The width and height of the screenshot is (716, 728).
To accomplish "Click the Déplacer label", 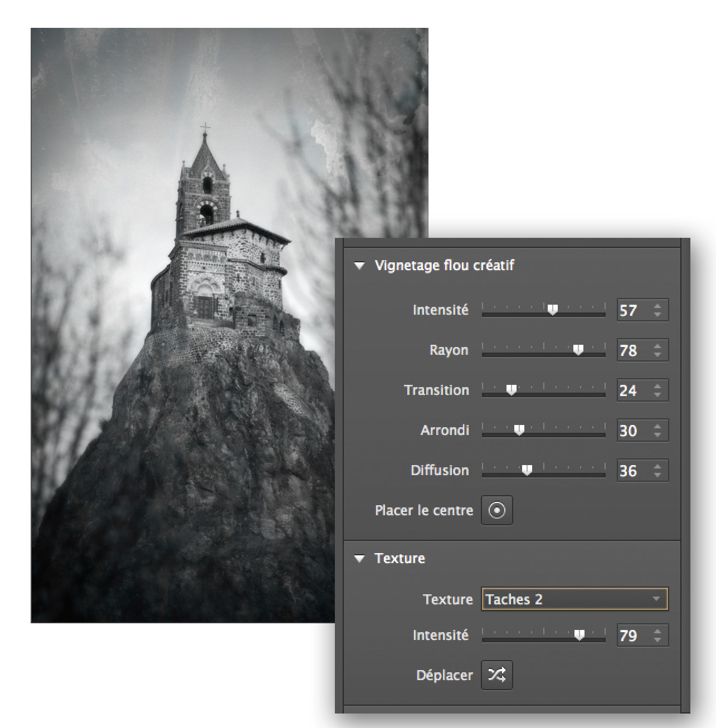I will click(444, 675).
